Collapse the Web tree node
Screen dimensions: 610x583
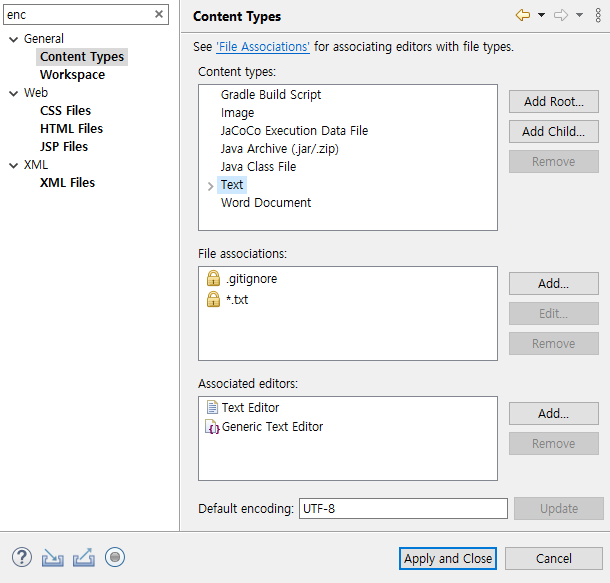coord(14,93)
